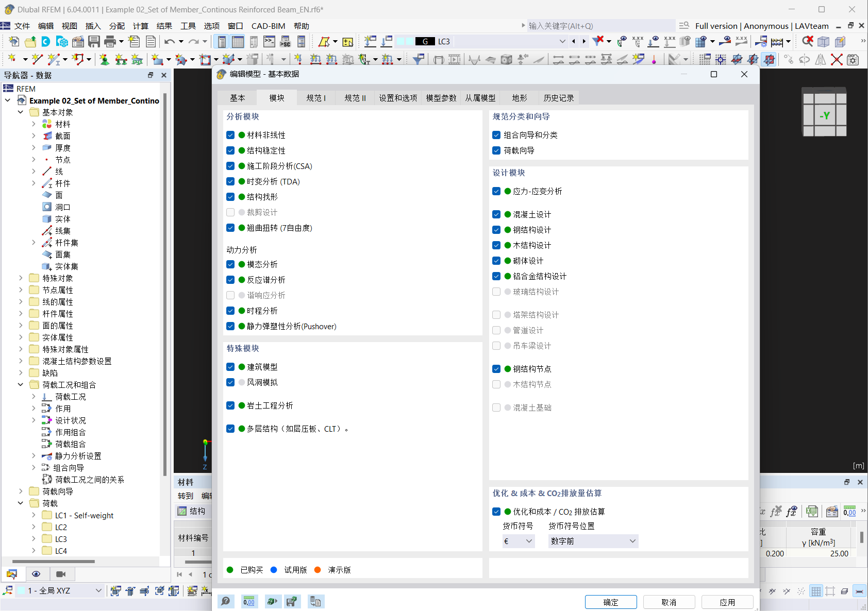
Task: Click the view settings camera-gear icon
Action: 853,59
